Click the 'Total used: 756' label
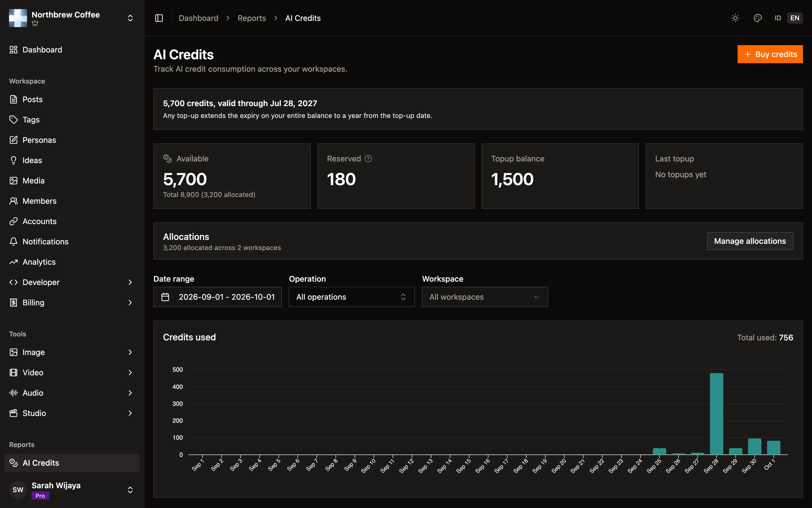Viewport: 812px width, 508px height. 765,337
